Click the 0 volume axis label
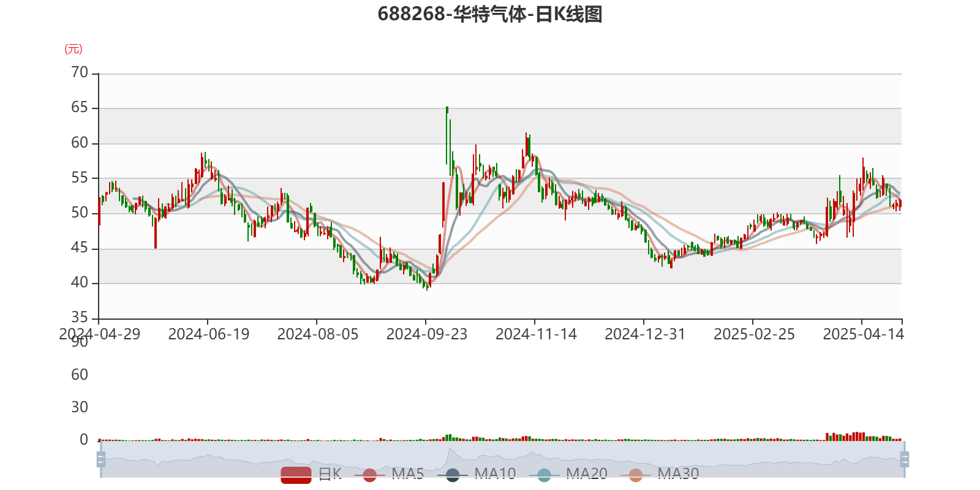980x490 pixels. tap(84, 440)
